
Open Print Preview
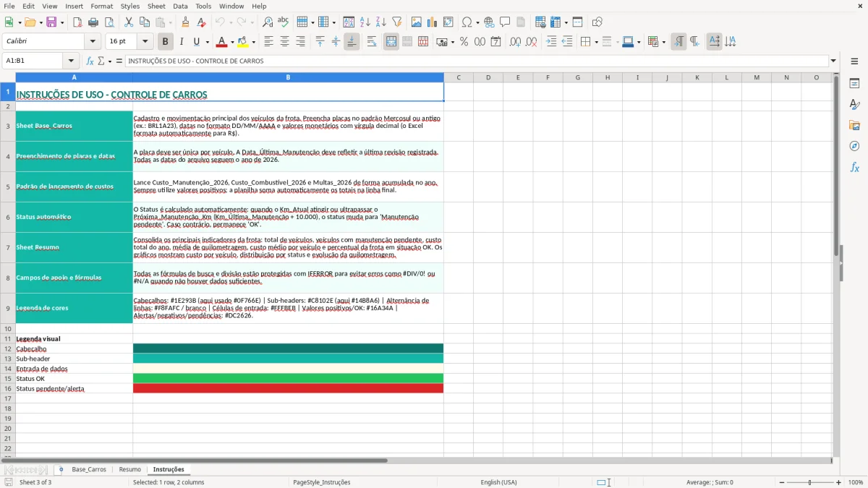(x=109, y=22)
